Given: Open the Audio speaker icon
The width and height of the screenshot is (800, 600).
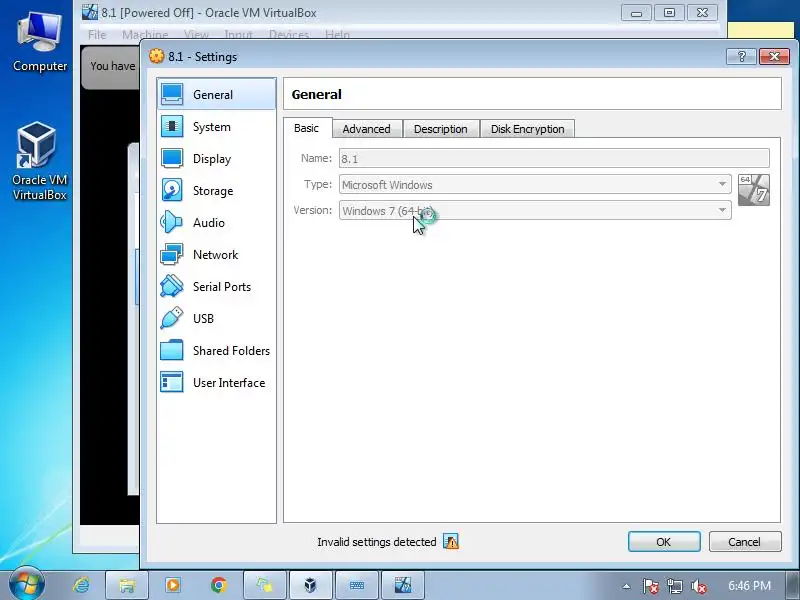Looking at the screenshot, I should 172,222.
